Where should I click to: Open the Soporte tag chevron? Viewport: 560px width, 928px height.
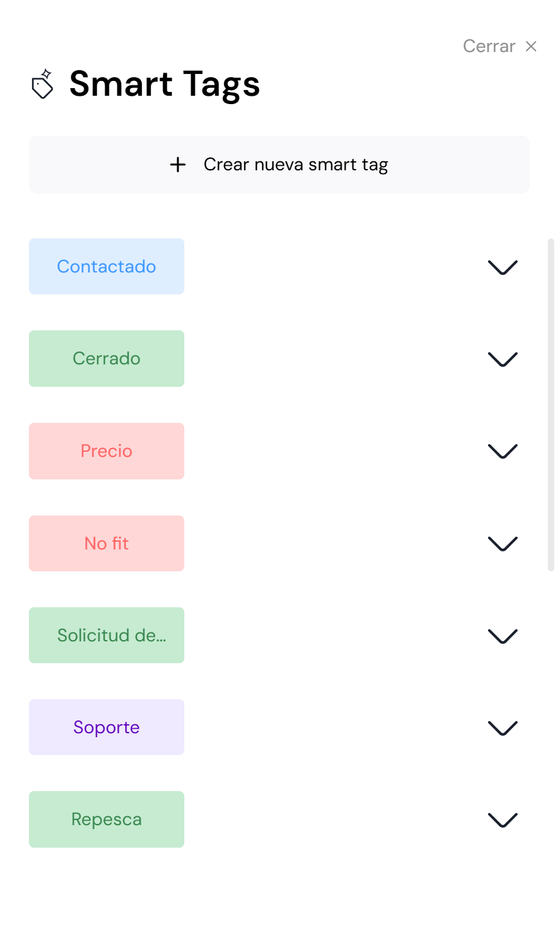pyautogui.click(x=502, y=727)
